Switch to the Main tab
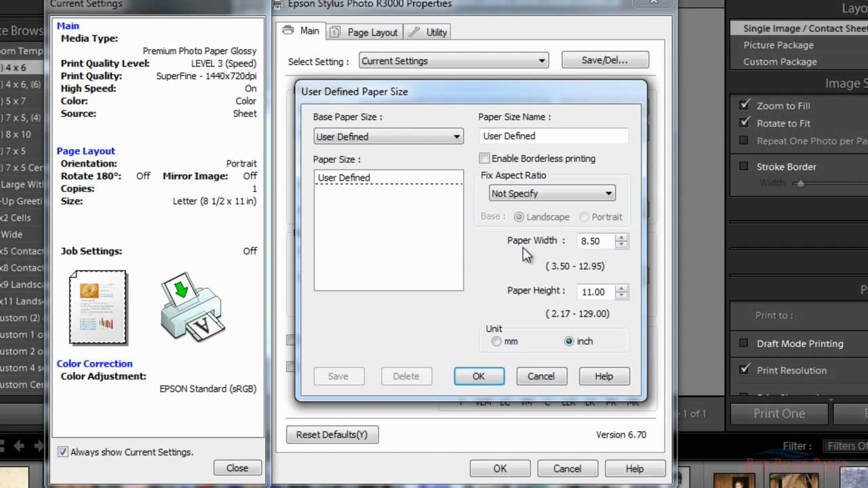Viewport: 868px width, 488px height. [301, 31]
